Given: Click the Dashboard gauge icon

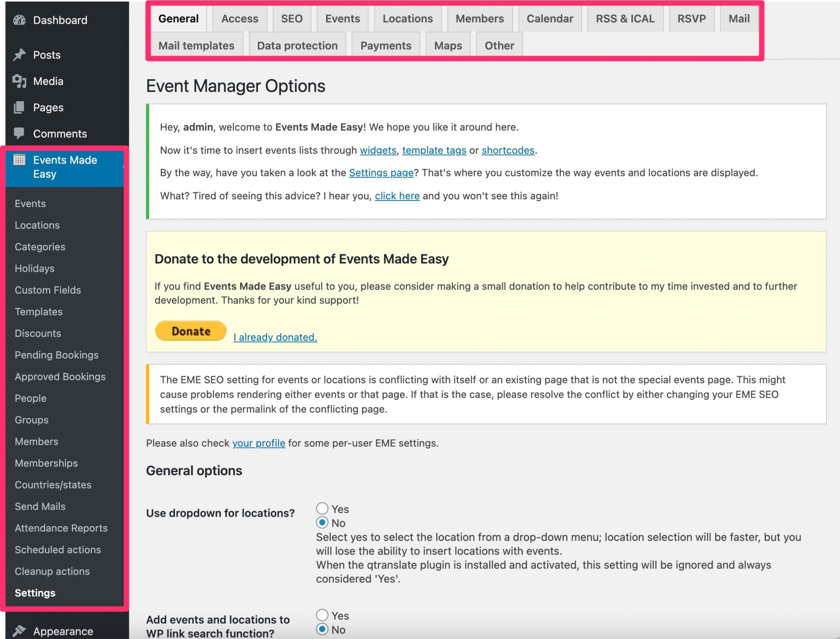Looking at the screenshot, I should [19, 20].
